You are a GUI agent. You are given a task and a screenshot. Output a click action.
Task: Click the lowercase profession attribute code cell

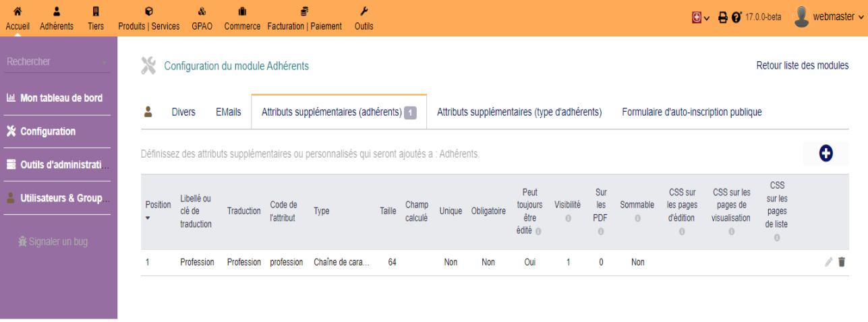click(x=287, y=262)
